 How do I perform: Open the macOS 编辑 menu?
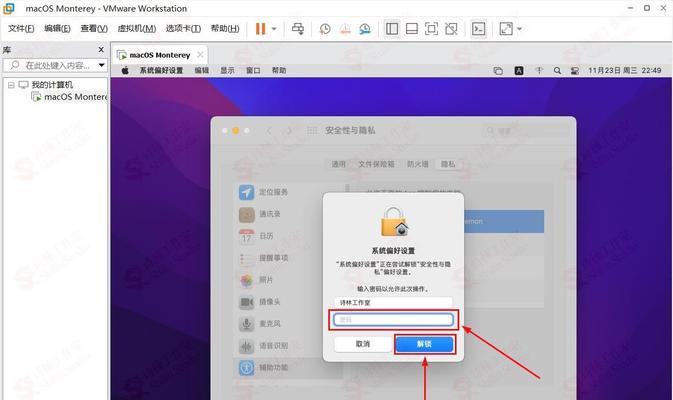click(x=201, y=70)
